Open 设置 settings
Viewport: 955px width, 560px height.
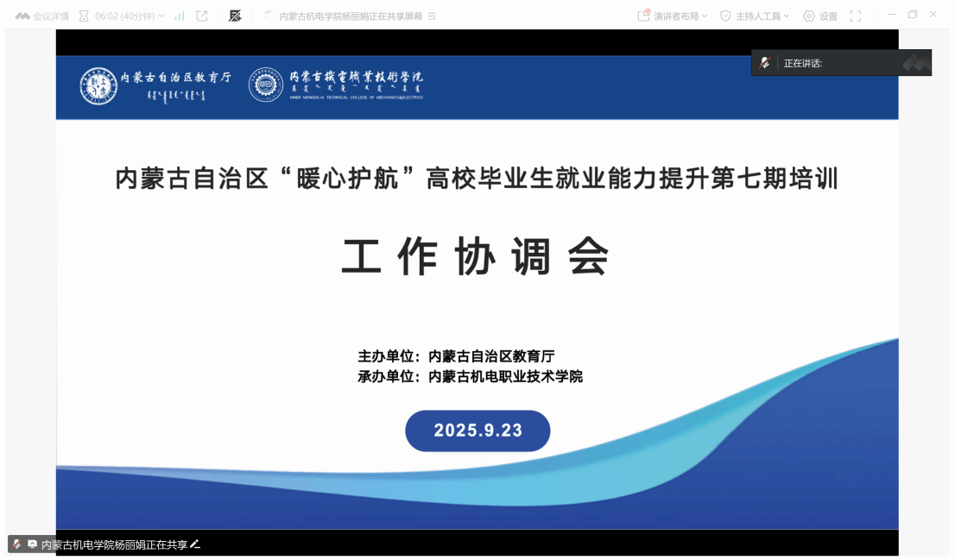point(828,16)
